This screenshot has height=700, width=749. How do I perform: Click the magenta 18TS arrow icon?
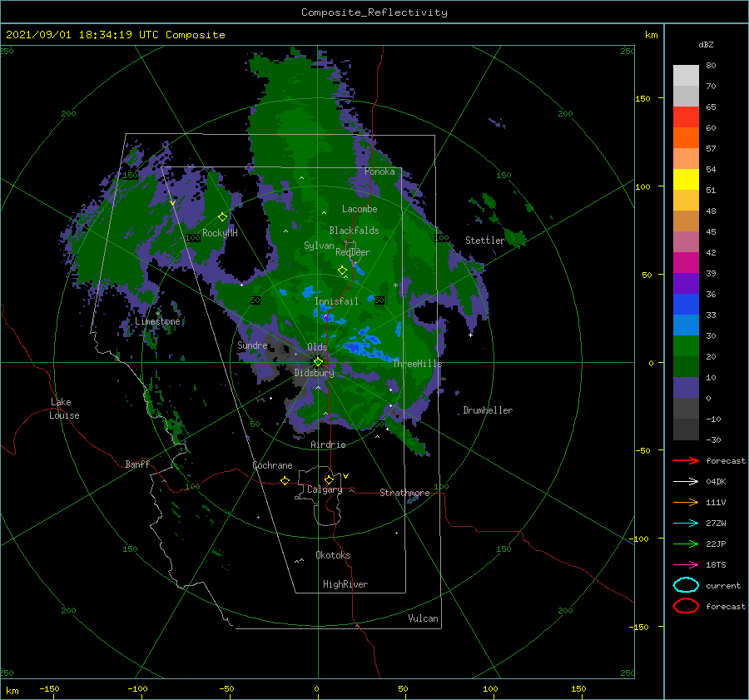pyautogui.click(x=686, y=565)
